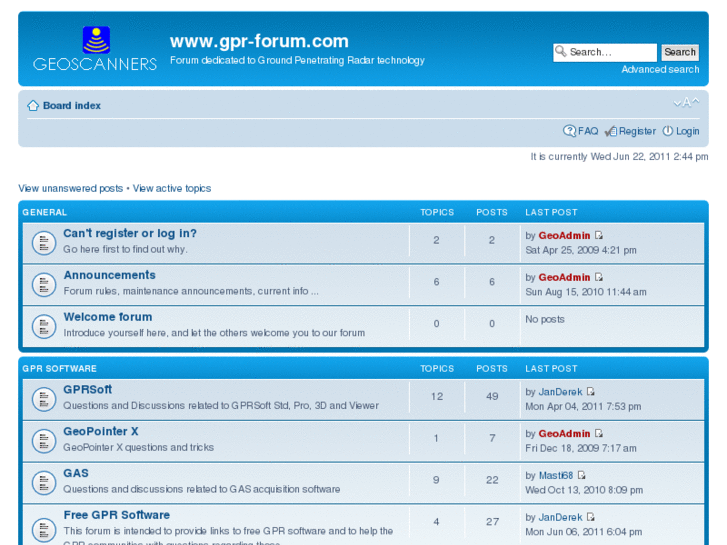Click forum icon beside GeoPointer X

pos(44,441)
